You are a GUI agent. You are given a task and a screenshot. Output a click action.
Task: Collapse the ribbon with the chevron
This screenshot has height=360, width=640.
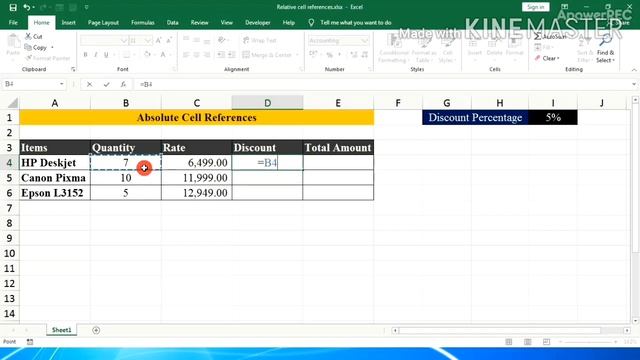634,70
